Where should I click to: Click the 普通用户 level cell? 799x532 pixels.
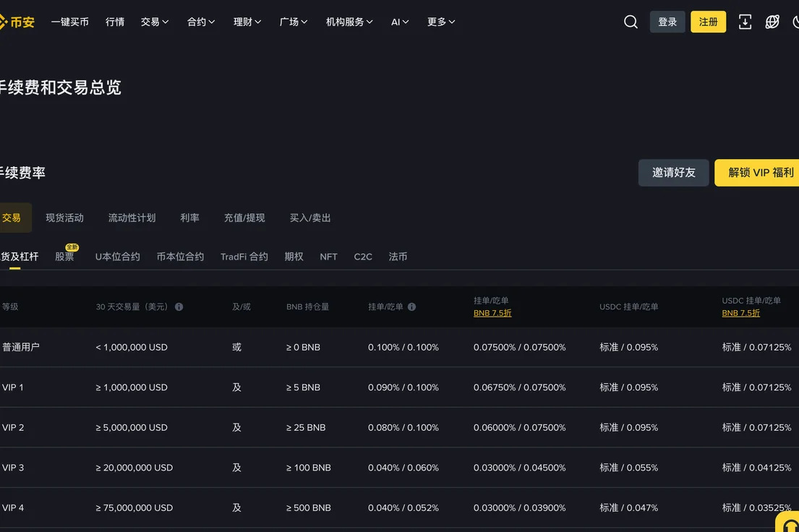[21, 347]
